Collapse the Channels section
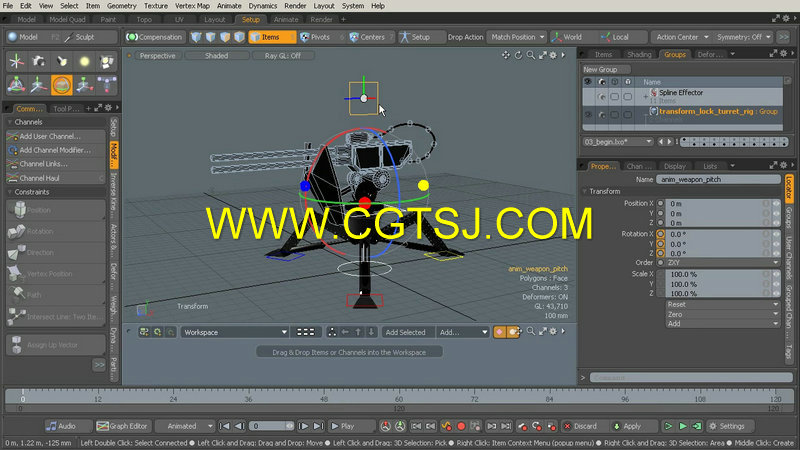The width and height of the screenshot is (800, 450). 10,122
